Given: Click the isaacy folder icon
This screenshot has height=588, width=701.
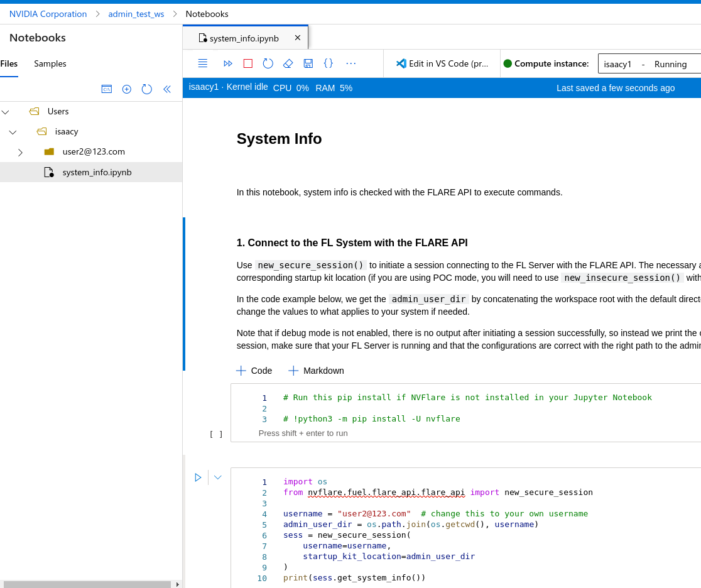Looking at the screenshot, I should coord(42,131).
